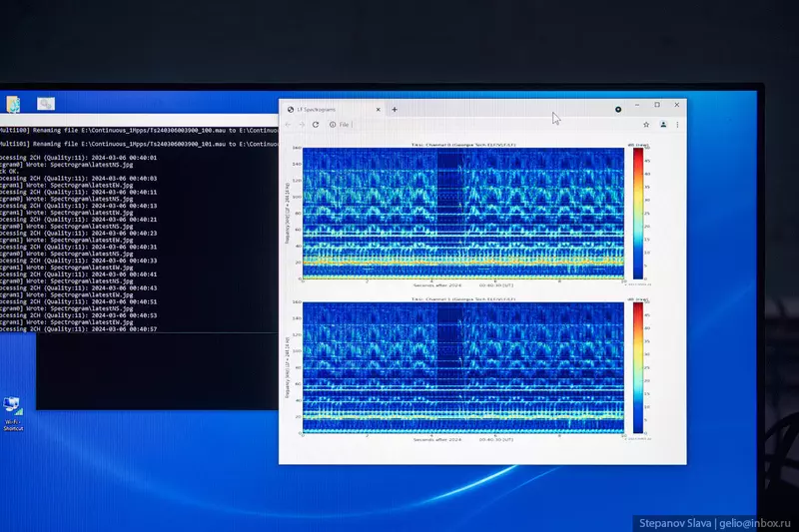Reload the page in the browser
Screen dimensions: 799x532
click(x=317, y=125)
